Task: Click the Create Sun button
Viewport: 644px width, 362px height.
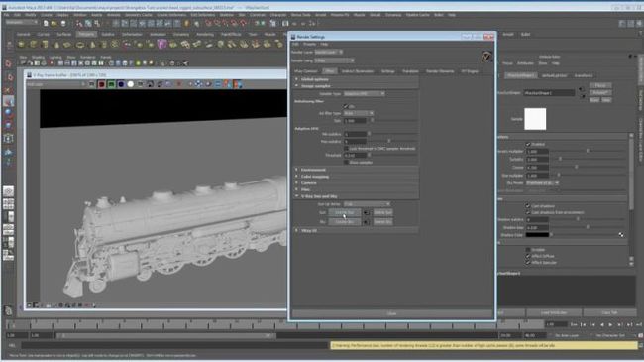Action: tap(345, 212)
